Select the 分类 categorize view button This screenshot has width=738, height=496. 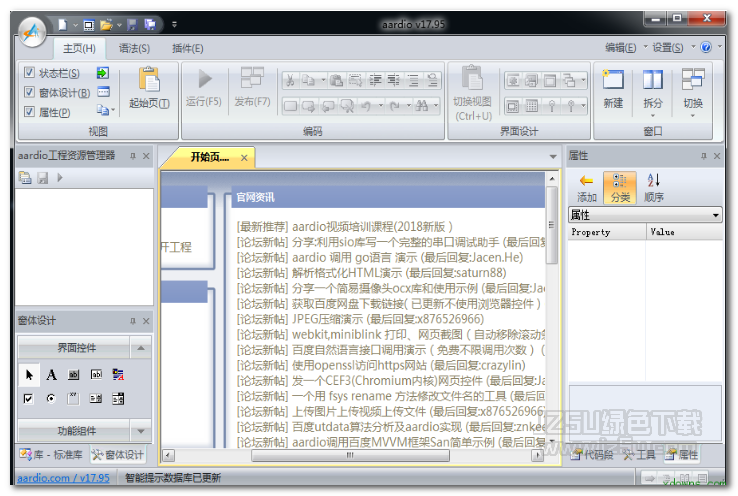620,188
